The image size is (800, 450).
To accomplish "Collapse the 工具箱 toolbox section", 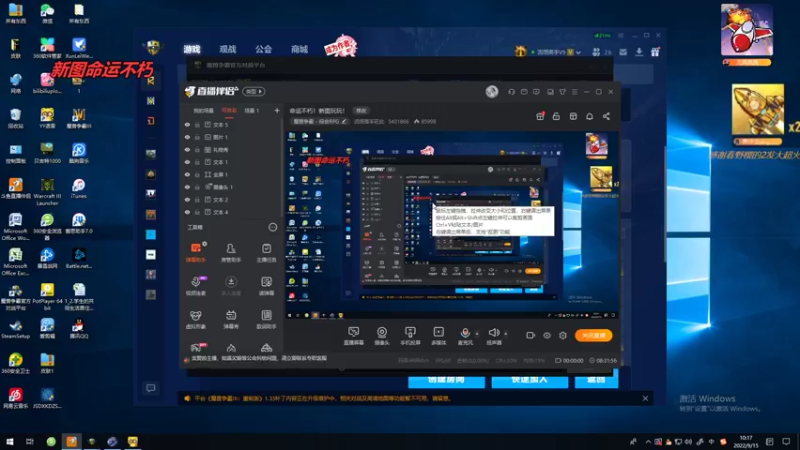I will click(x=272, y=227).
